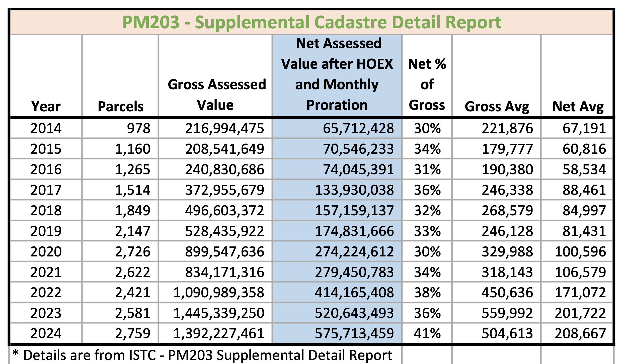Select gross assessed value 240,830,686
Viewport: 622px width, 364px height.
(224, 169)
